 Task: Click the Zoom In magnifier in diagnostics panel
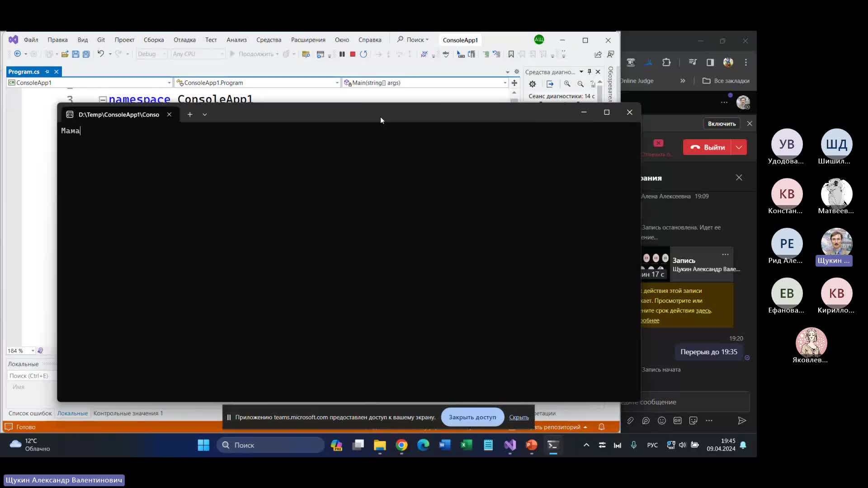click(567, 84)
